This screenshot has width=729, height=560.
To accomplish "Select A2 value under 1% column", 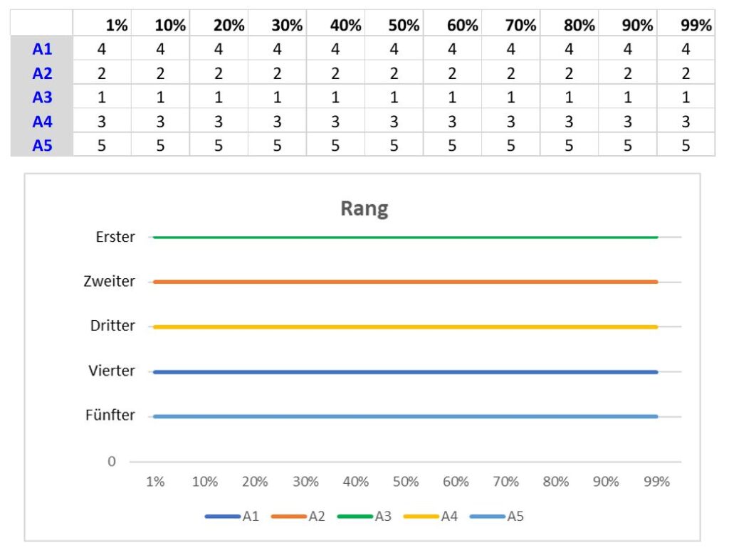I will coord(103,73).
